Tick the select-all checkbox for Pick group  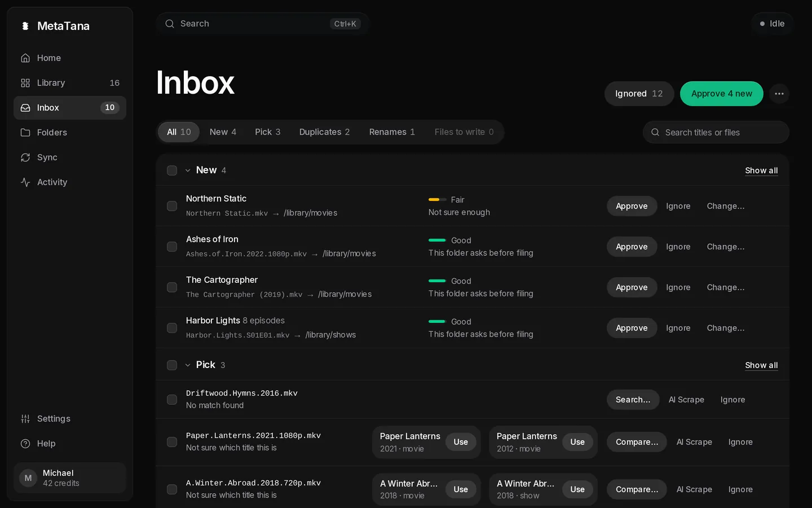pos(172,365)
